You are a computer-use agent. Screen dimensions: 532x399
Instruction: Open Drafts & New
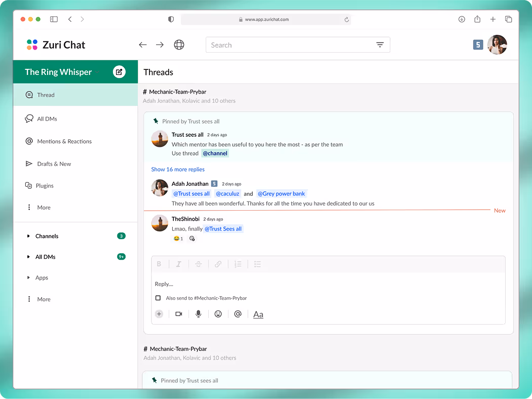48,164
